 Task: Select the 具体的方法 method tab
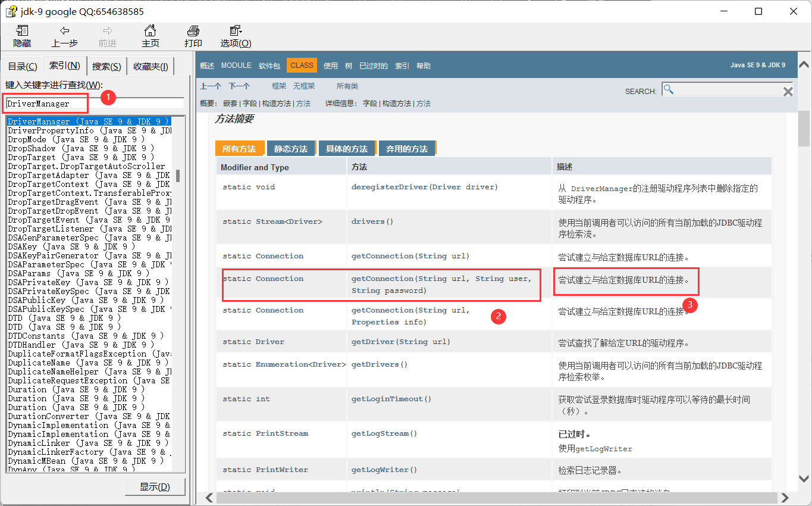[x=347, y=149]
